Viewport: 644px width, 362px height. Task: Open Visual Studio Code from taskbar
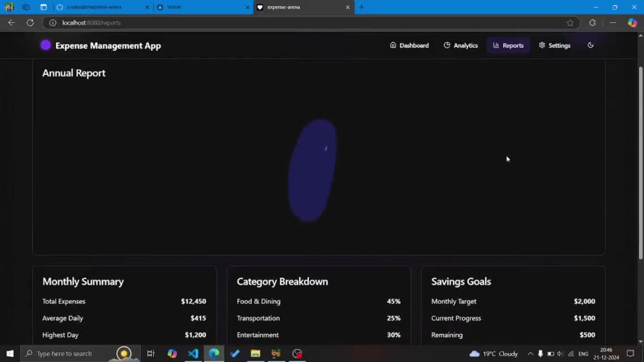tap(193, 354)
